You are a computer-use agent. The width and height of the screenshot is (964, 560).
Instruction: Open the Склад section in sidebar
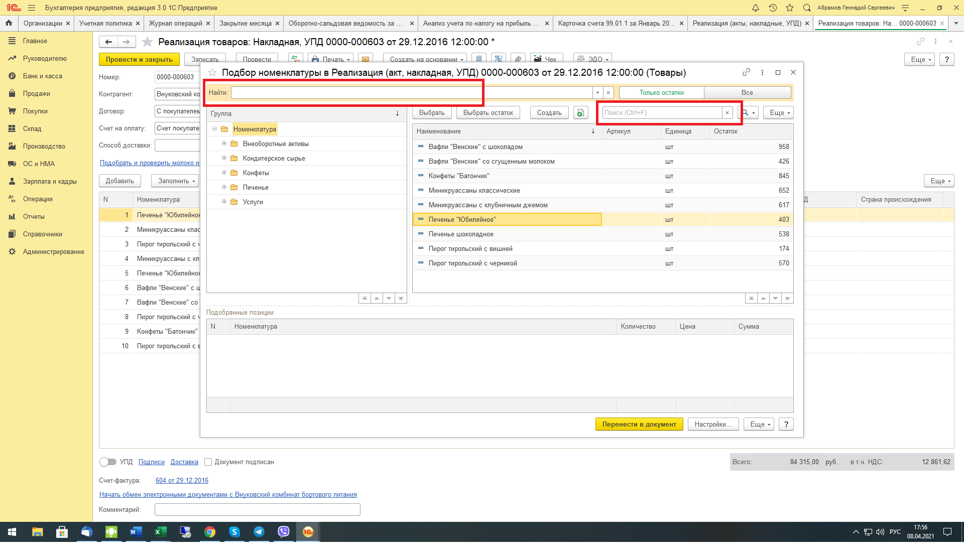32,128
